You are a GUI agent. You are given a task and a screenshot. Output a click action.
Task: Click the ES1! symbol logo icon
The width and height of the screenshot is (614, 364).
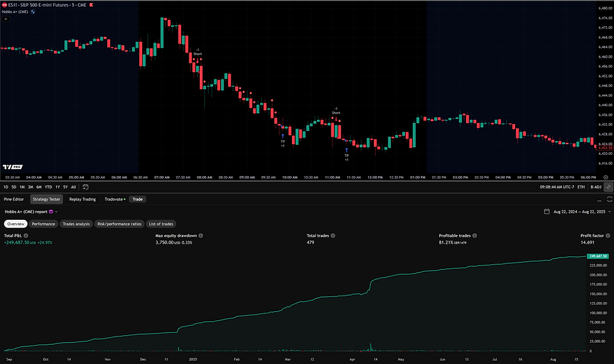(4, 5)
